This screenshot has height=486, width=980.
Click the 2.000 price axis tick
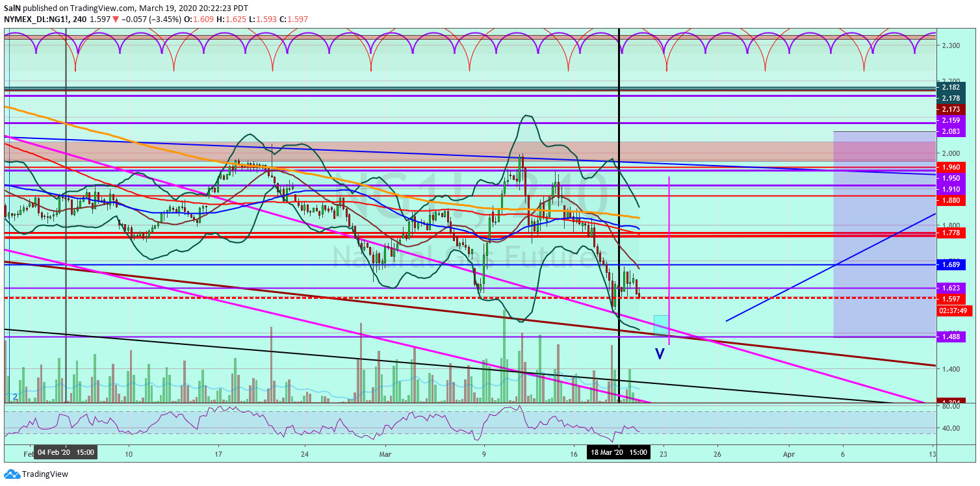tap(950, 153)
